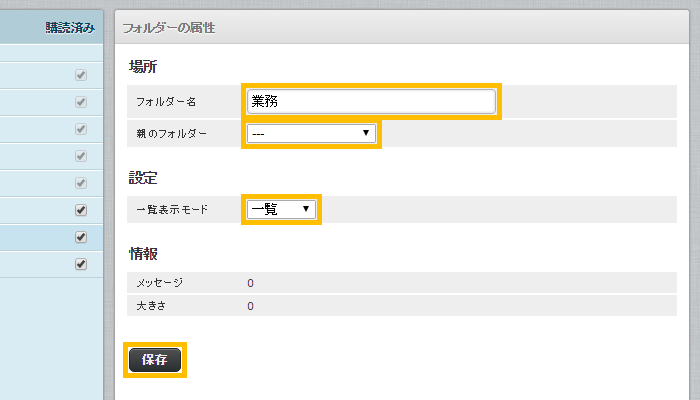Toggle the first grayed 購読済み checkbox
Screen dimensions: 700x400
tap(81, 75)
